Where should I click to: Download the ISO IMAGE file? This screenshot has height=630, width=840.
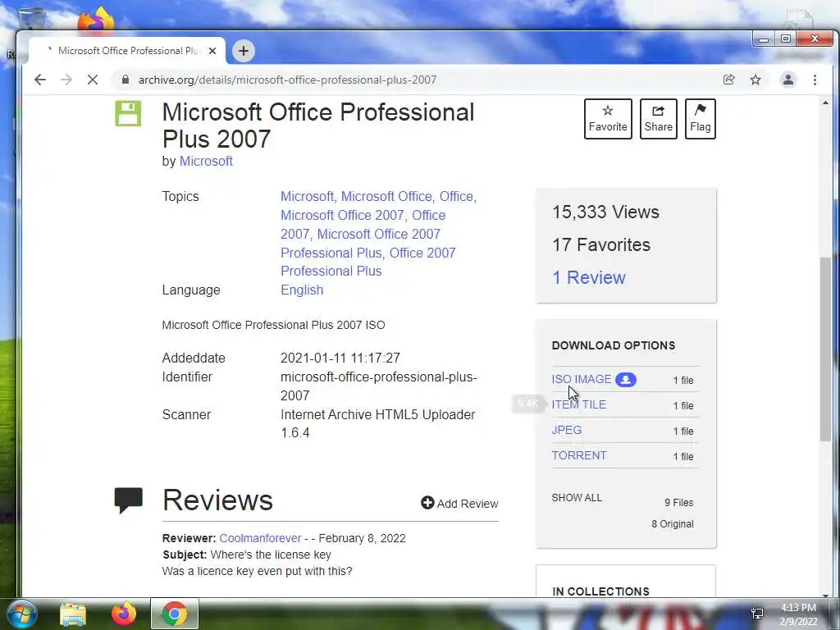(x=582, y=379)
